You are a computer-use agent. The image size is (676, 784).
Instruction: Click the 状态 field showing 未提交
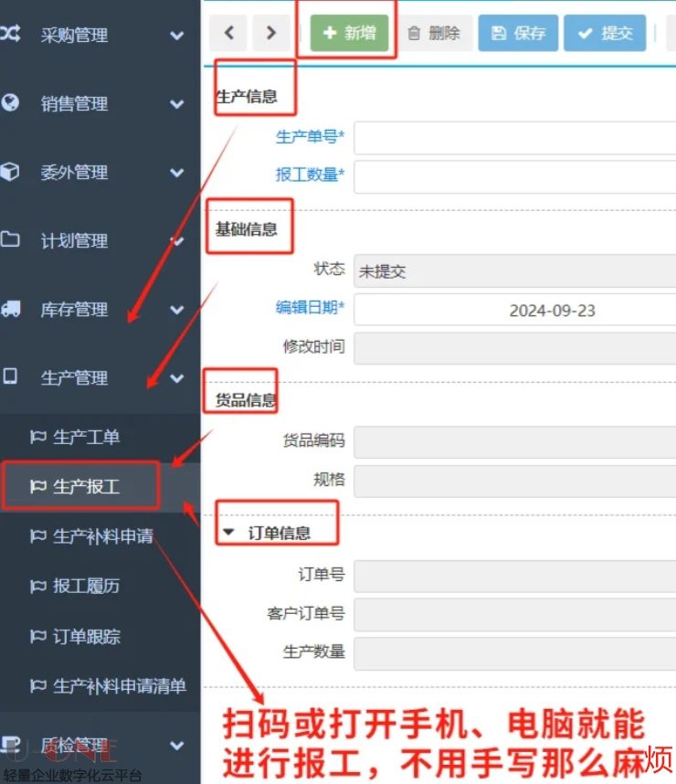[x=515, y=271]
